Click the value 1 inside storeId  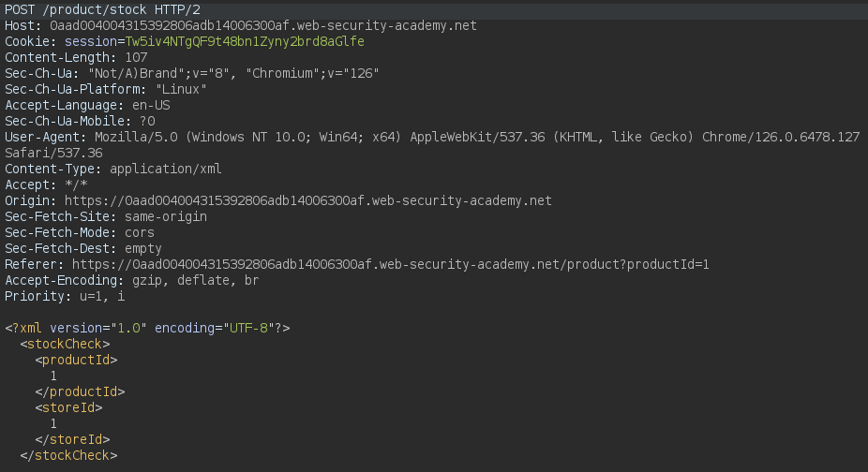53,424
